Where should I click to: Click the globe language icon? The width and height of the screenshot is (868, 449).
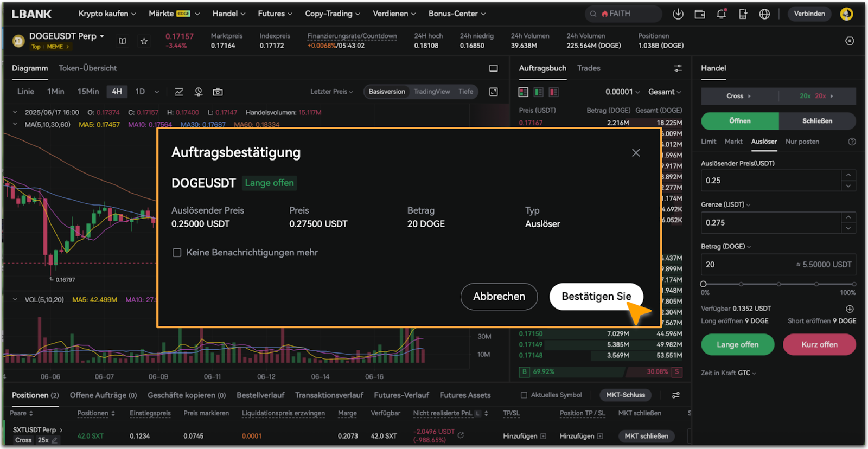(764, 14)
